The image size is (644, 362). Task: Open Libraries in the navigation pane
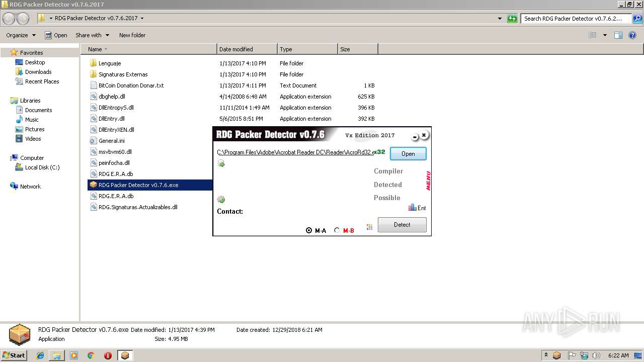pyautogui.click(x=30, y=101)
